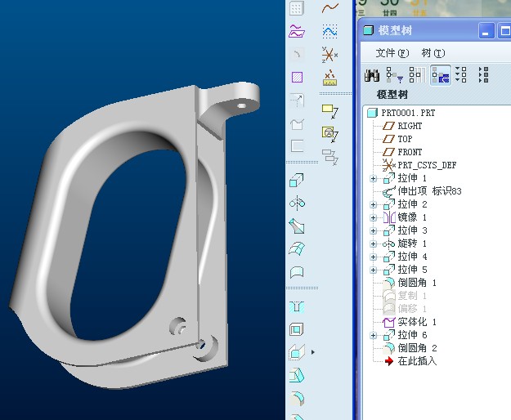Image resolution: width=511 pixels, height=420 pixels.
Task: Select the Draft tool icon
Action: (x=298, y=375)
